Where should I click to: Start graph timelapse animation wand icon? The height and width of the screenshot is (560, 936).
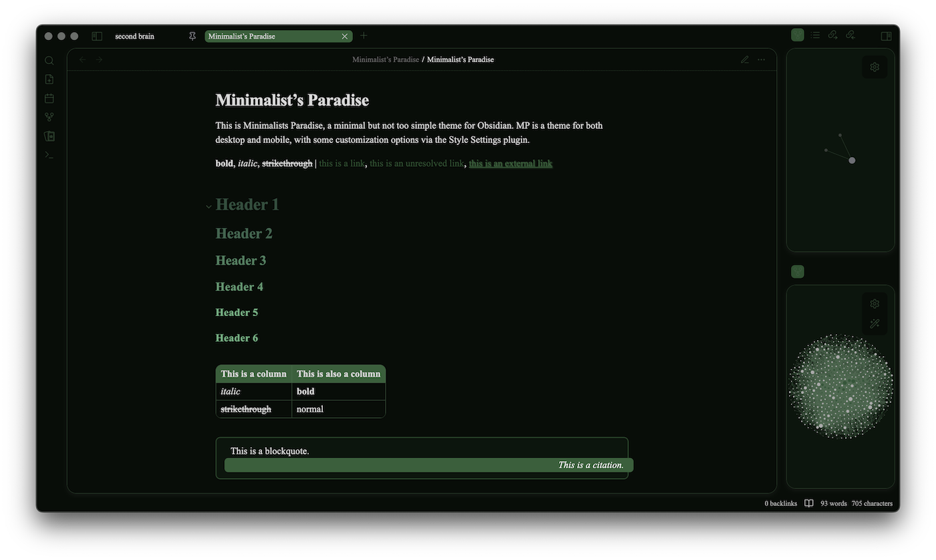pos(874,324)
